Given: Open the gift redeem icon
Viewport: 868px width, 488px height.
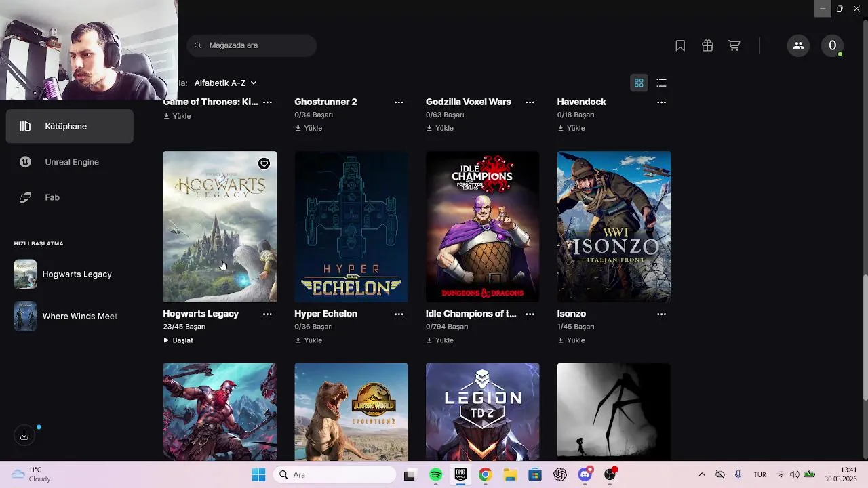Looking at the screenshot, I should (707, 45).
